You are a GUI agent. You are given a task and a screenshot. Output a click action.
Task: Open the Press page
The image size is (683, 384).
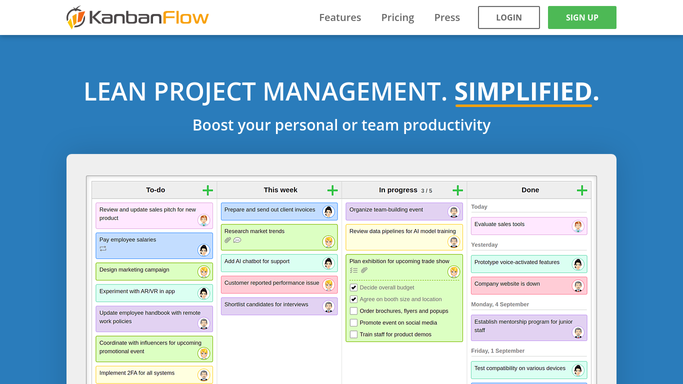447,17
